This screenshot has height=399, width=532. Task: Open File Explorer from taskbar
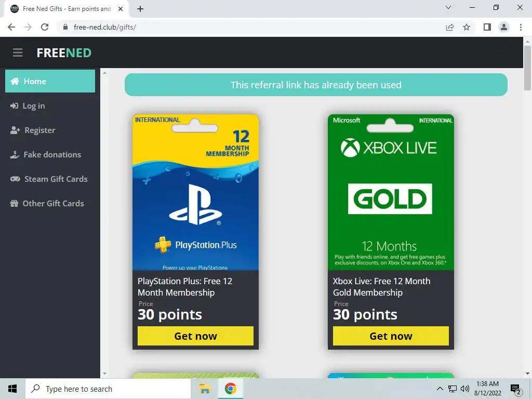[205, 389]
